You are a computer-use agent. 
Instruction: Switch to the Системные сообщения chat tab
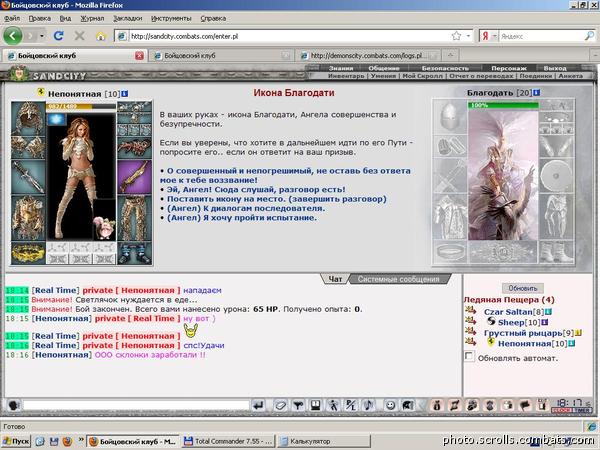click(398, 279)
